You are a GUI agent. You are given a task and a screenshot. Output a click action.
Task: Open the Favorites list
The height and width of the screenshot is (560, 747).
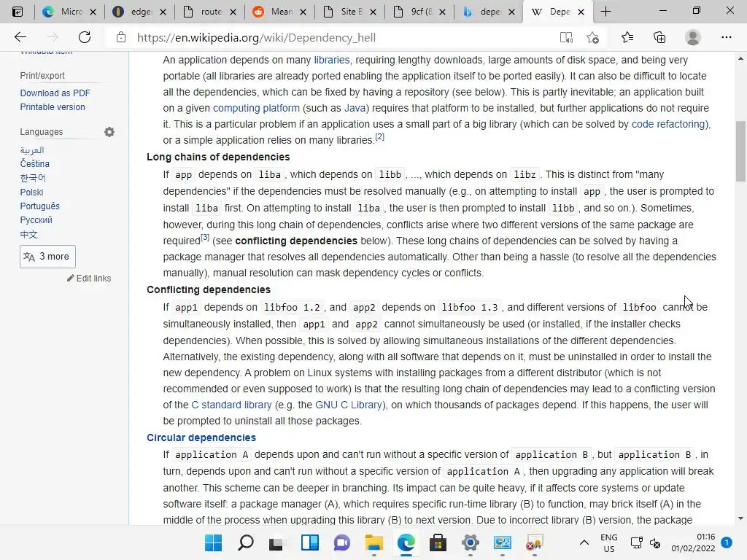pyautogui.click(x=627, y=37)
